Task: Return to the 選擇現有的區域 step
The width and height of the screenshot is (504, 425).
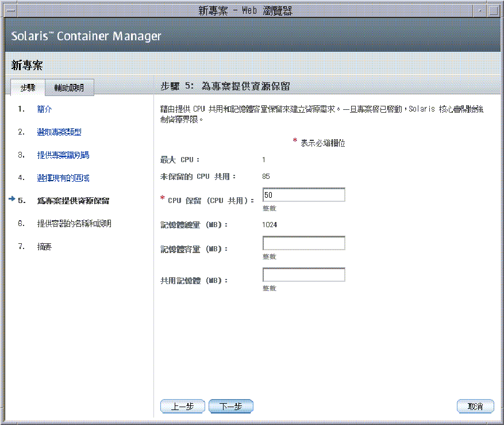Action: click(x=63, y=178)
